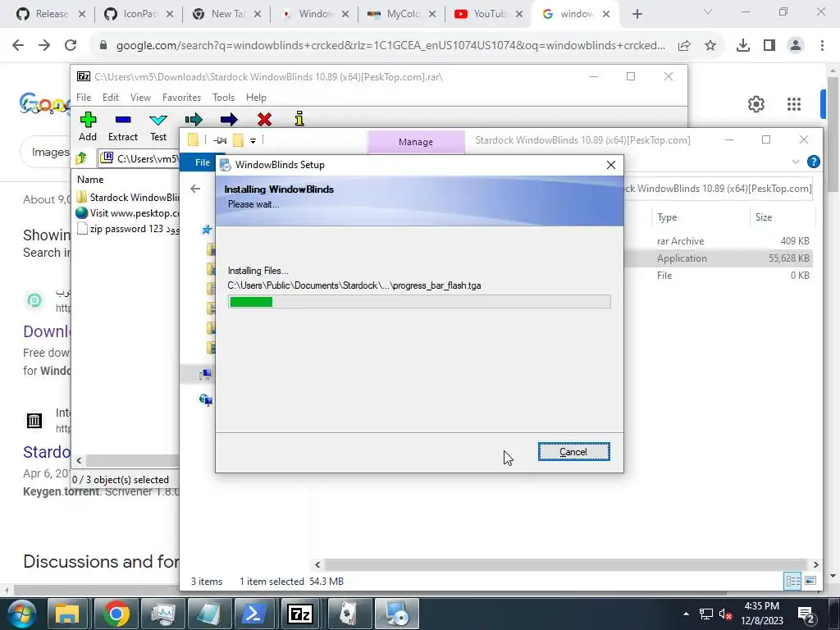Click the Size column header in Explorer

click(x=764, y=217)
